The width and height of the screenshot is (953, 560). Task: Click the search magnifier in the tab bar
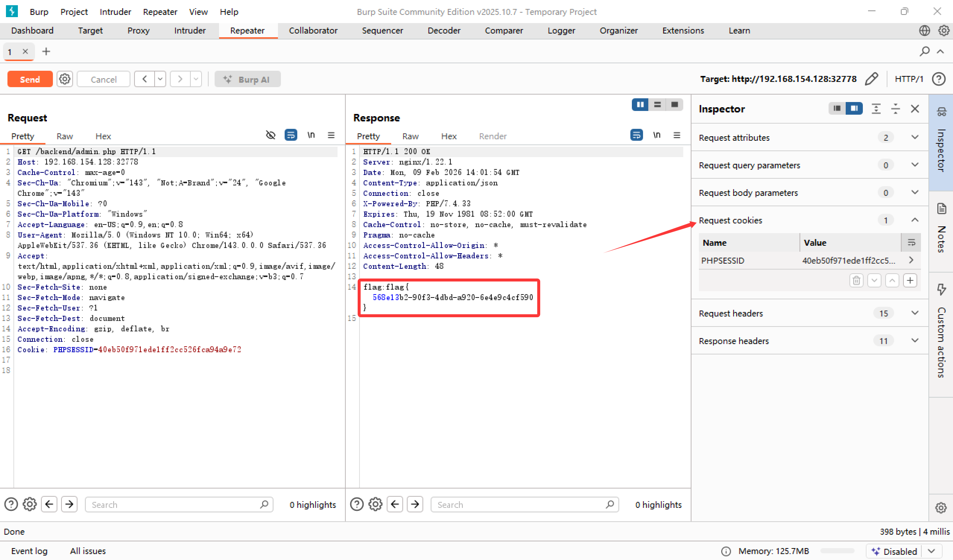[924, 51]
